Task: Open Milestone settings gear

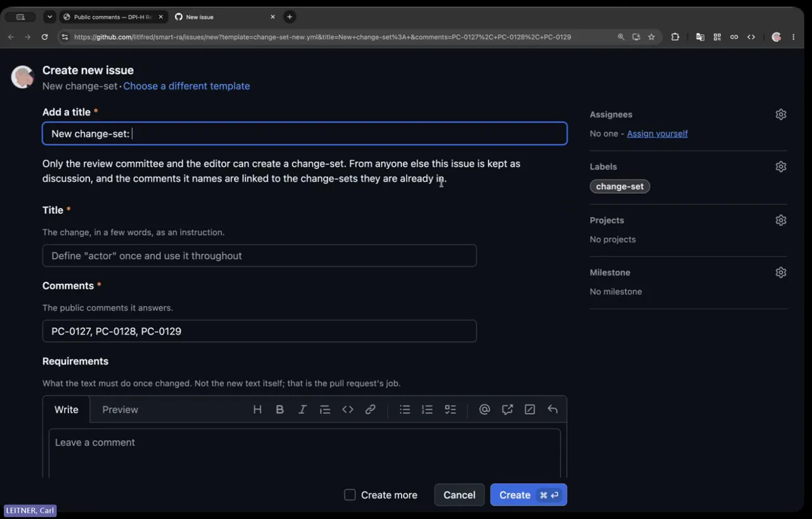Action: (x=781, y=272)
